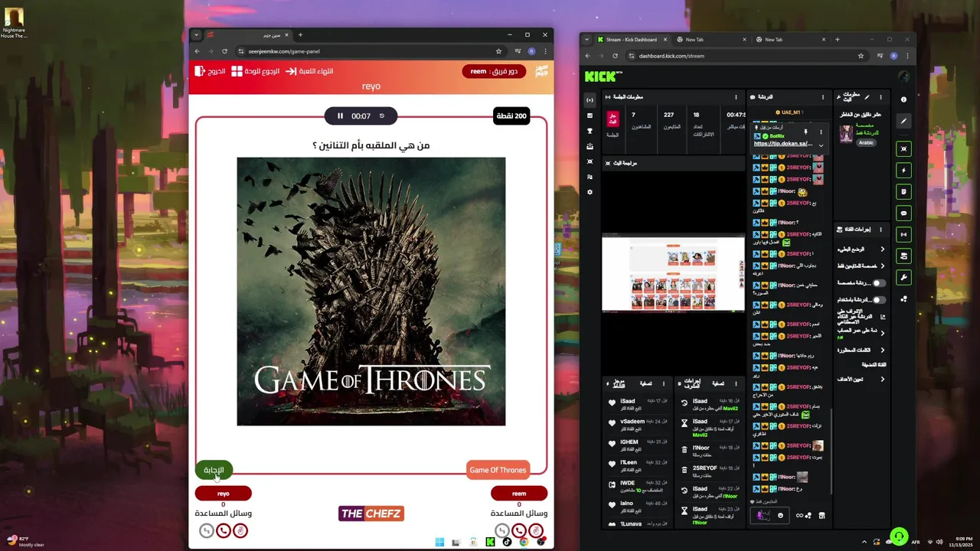This screenshot has height=551, width=980.
Task: Reveal the answer with green الإجابة button
Action: pos(214,470)
